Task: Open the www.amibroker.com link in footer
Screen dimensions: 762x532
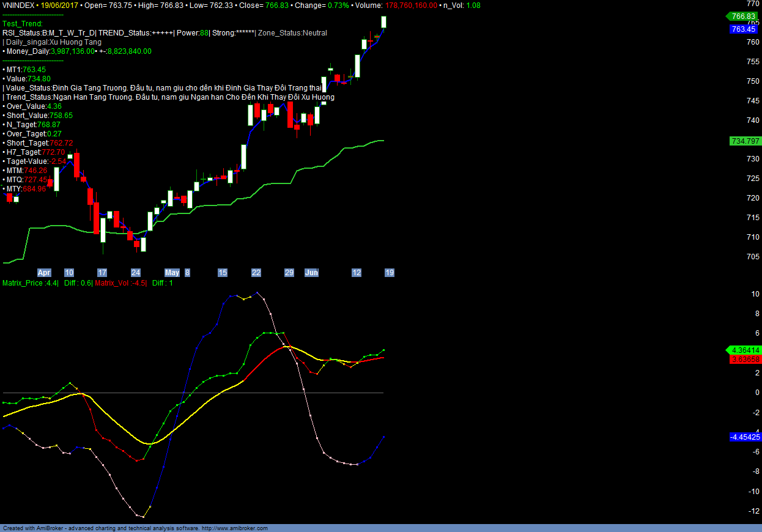Action: [234, 528]
